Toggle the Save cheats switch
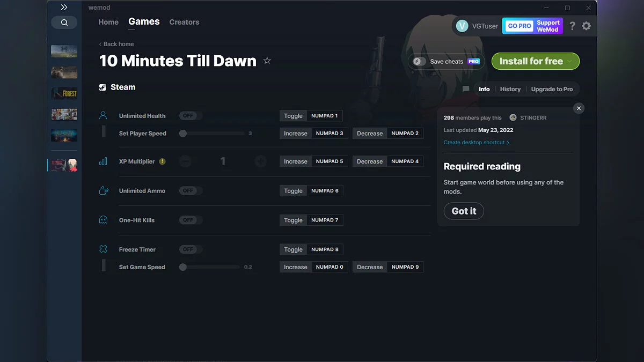 pyautogui.click(x=419, y=61)
